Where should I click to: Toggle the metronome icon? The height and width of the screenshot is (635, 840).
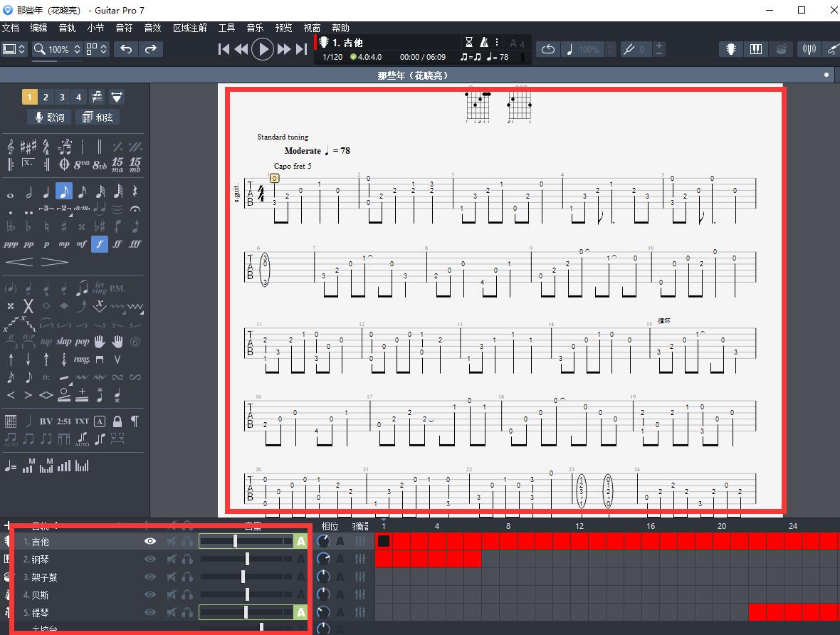(x=485, y=42)
